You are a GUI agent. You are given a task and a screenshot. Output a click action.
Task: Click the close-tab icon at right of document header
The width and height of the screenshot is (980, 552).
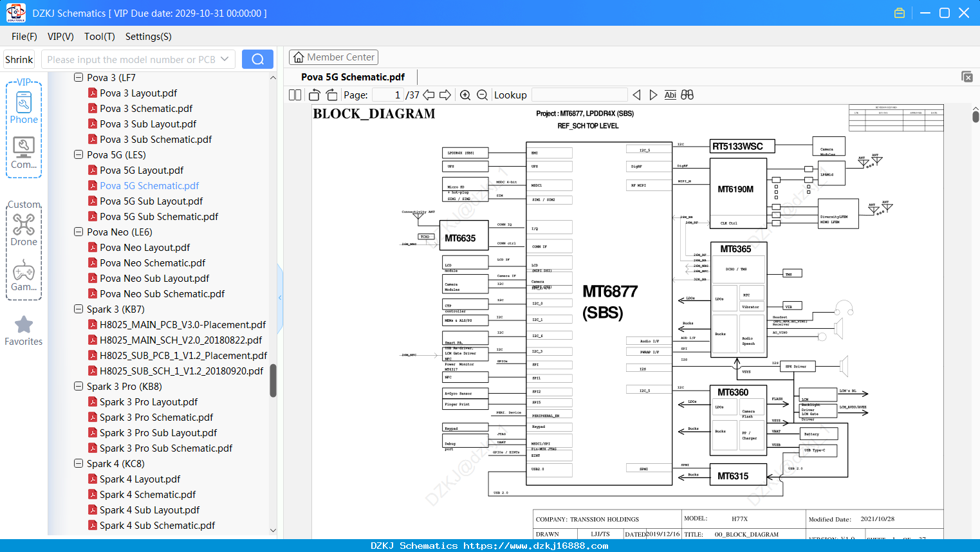coord(966,77)
